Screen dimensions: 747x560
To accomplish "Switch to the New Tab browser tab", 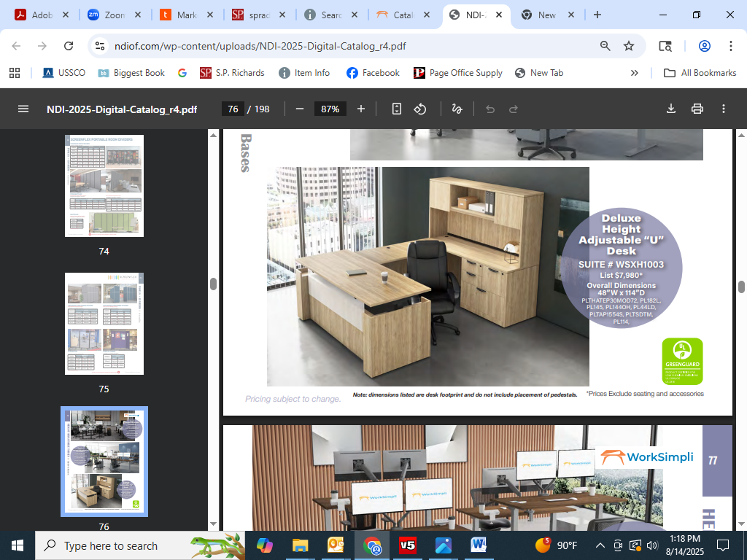I will click(x=546, y=15).
